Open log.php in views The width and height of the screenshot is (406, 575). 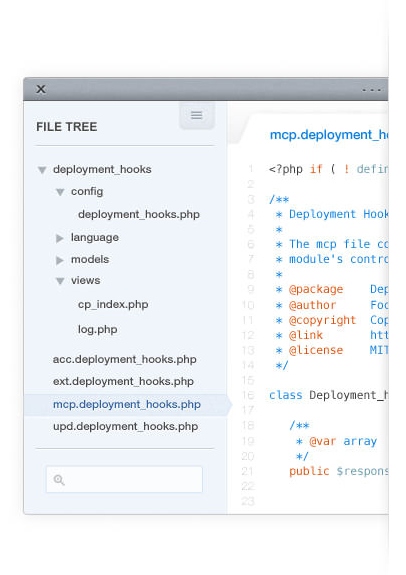pyautogui.click(x=98, y=329)
